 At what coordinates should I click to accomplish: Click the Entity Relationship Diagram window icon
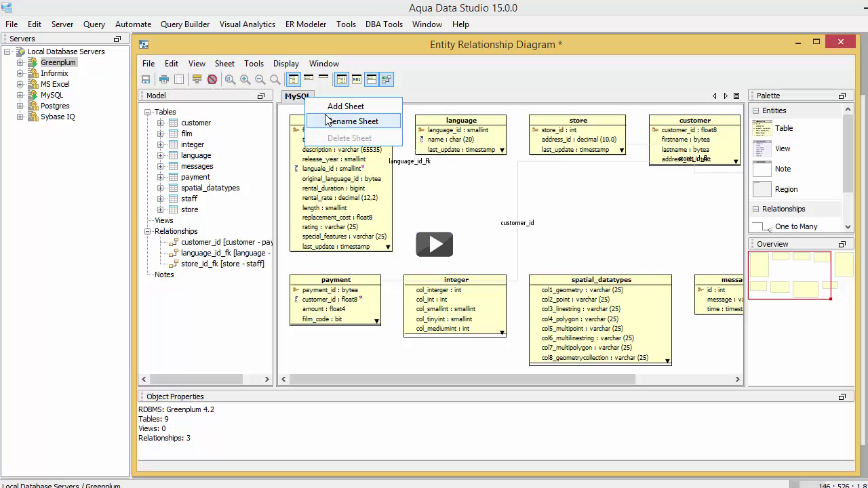click(144, 45)
